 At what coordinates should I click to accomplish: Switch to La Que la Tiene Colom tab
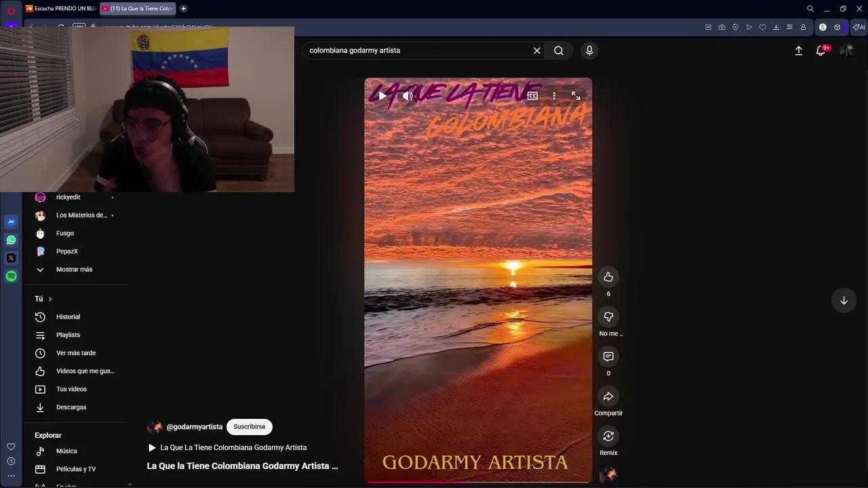pos(138,9)
